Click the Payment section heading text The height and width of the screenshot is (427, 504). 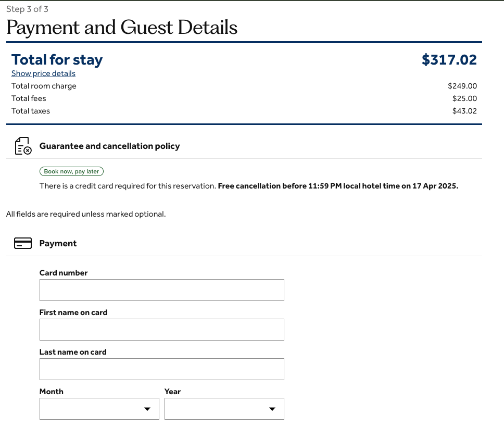[x=58, y=243]
